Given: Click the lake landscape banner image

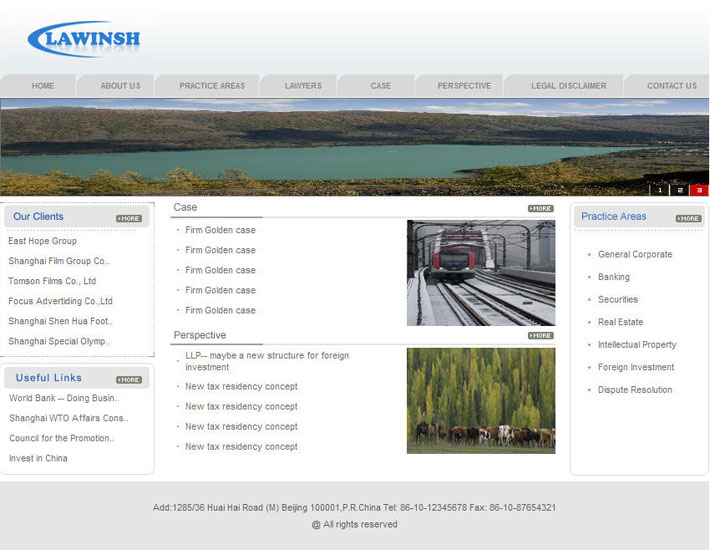Looking at the screenshot, I should click(x=355, y=147).
